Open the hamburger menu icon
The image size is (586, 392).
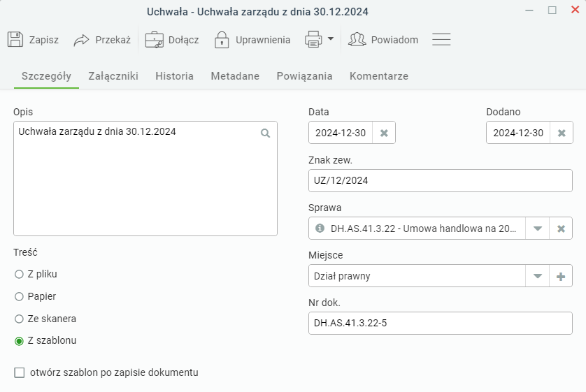pos(441,39)
